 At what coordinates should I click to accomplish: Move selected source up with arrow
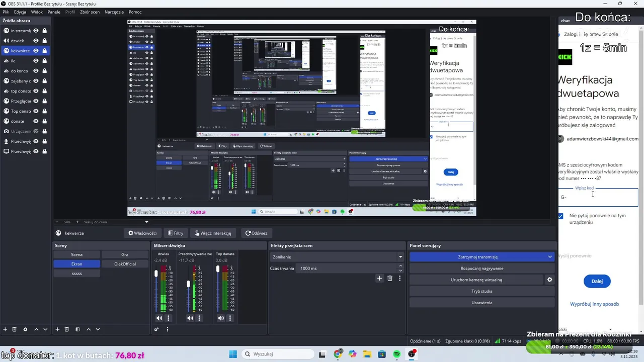(36, 329)
